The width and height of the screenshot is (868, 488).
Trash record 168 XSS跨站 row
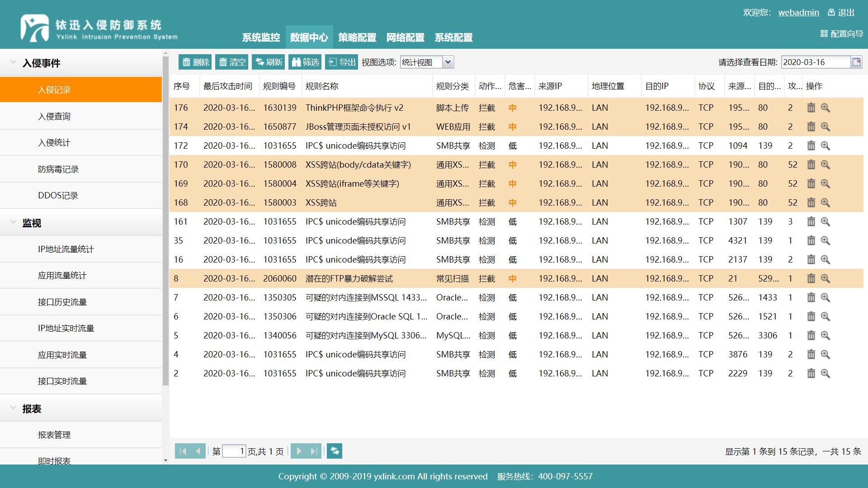click(x=811, y=202)
